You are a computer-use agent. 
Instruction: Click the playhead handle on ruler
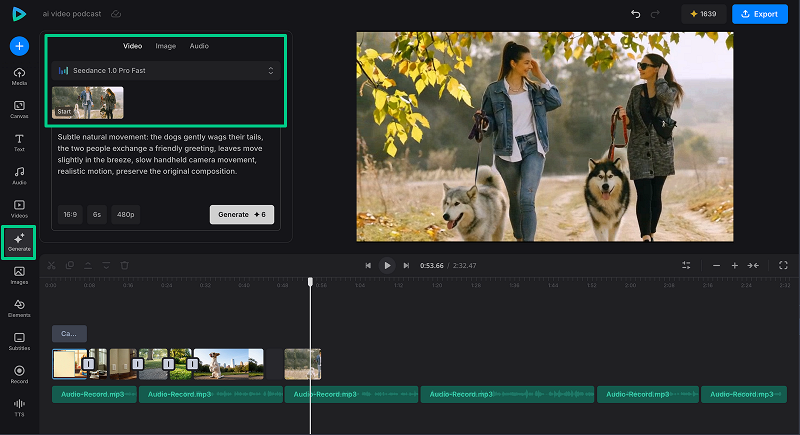point(310,282)
